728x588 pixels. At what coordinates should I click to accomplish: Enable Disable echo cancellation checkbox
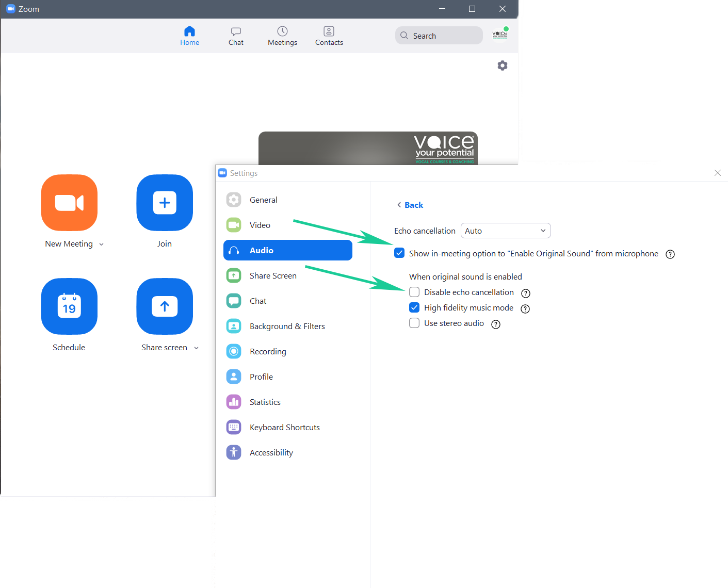[414, 292]
